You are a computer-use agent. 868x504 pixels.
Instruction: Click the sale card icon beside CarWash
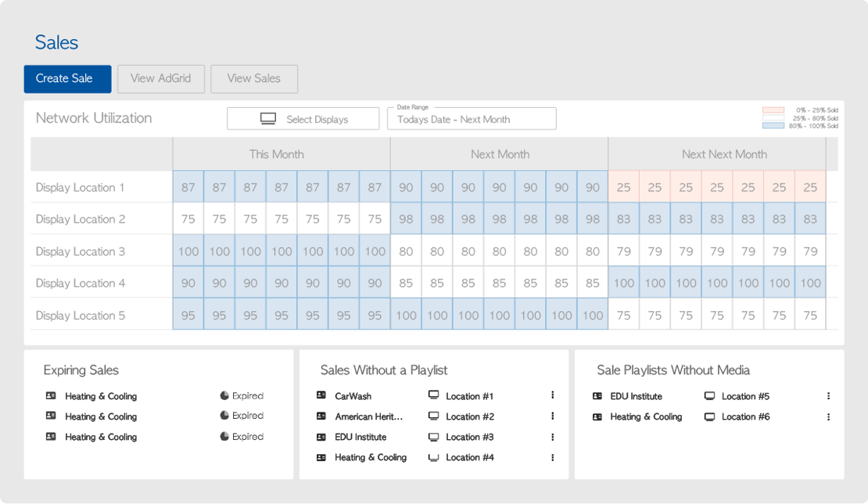321,396
